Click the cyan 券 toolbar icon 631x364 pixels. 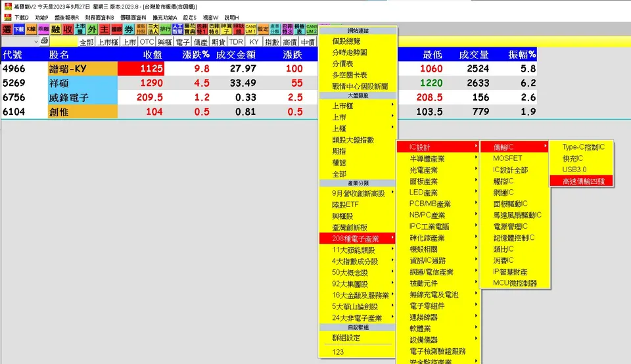[x=129, y=30]
